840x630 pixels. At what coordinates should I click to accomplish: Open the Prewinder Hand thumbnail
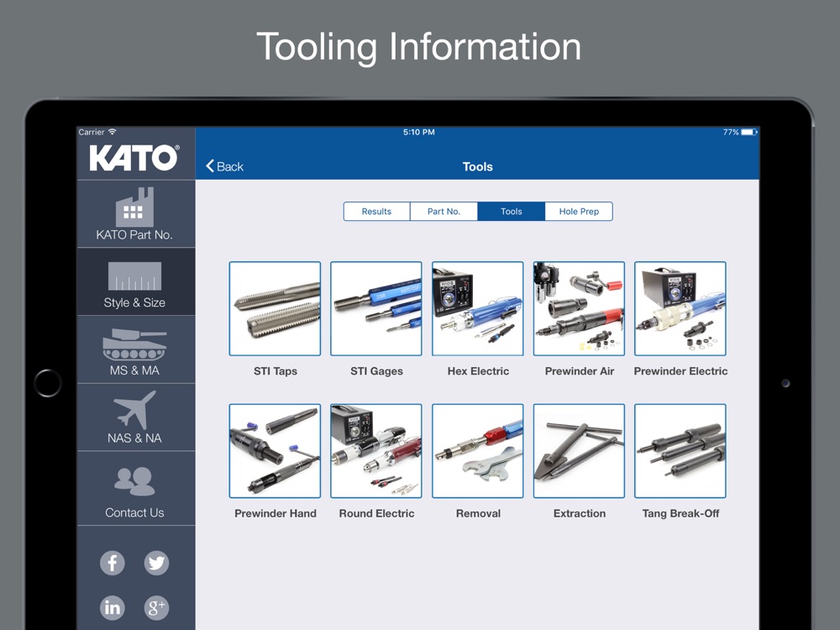click(275, 451)
